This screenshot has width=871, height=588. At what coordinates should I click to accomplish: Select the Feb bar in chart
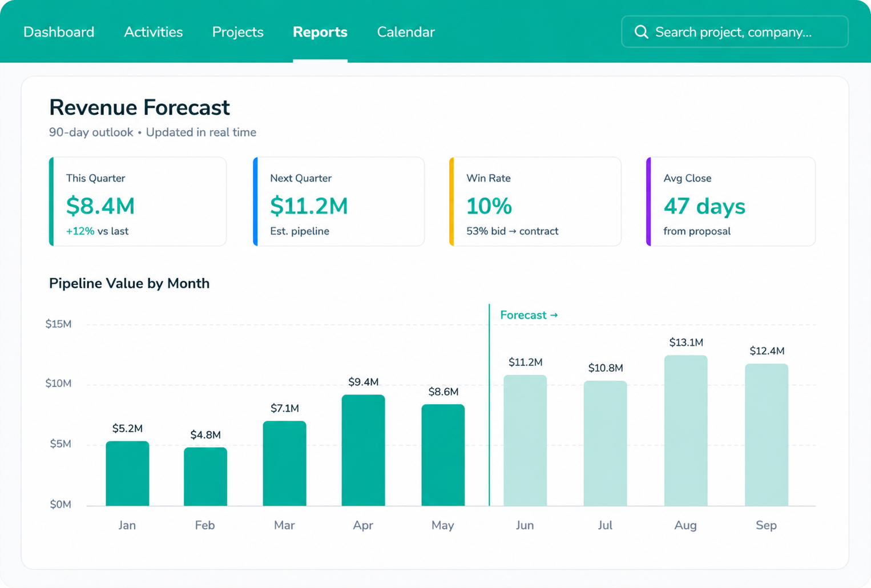point(205,477)
